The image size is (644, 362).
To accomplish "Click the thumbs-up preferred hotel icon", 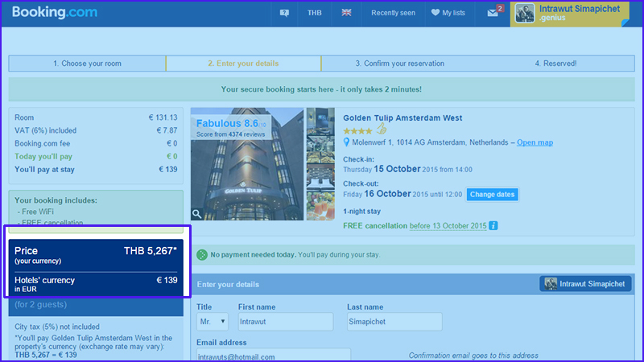I will [382, 130].
